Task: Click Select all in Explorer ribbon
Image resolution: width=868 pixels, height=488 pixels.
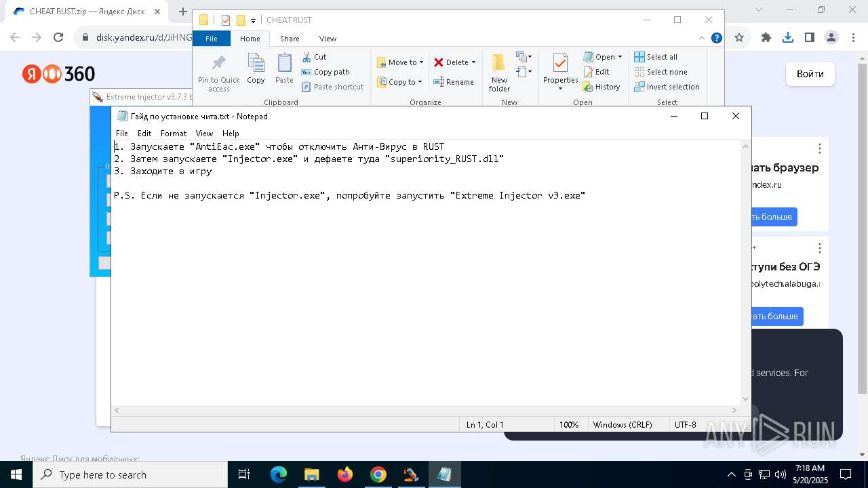Action: (656, 57)
